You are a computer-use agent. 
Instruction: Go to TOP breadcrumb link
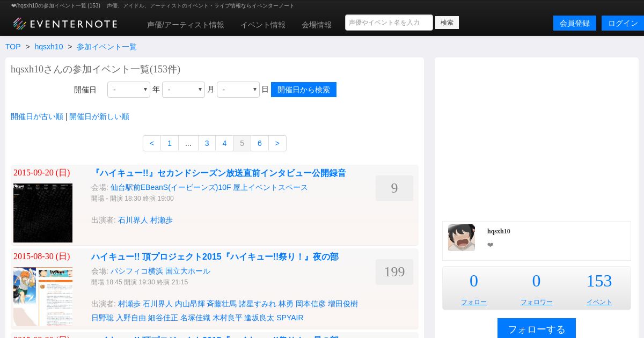tap(13, 47)
